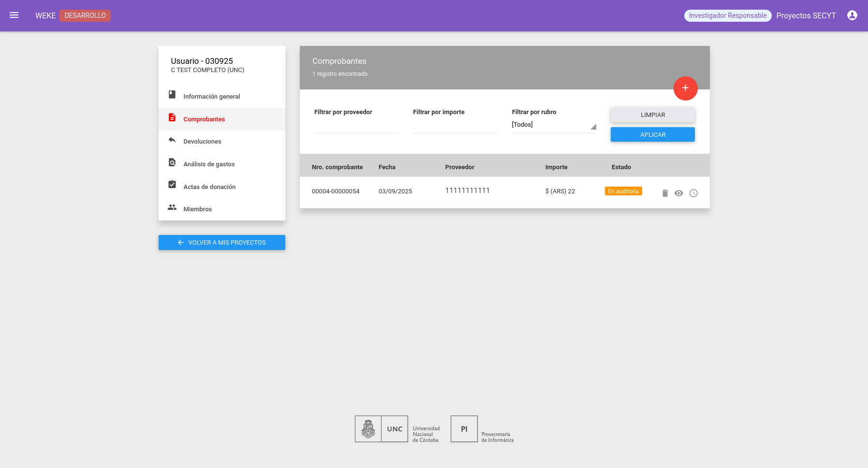Go back with Volver a mis proyectos
Screen dimensions: 868x468
point(222,242)
